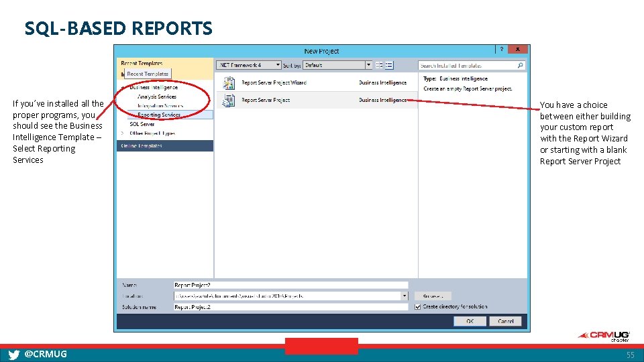Click the Report Server Project Wizard icon

click(229, 83)
